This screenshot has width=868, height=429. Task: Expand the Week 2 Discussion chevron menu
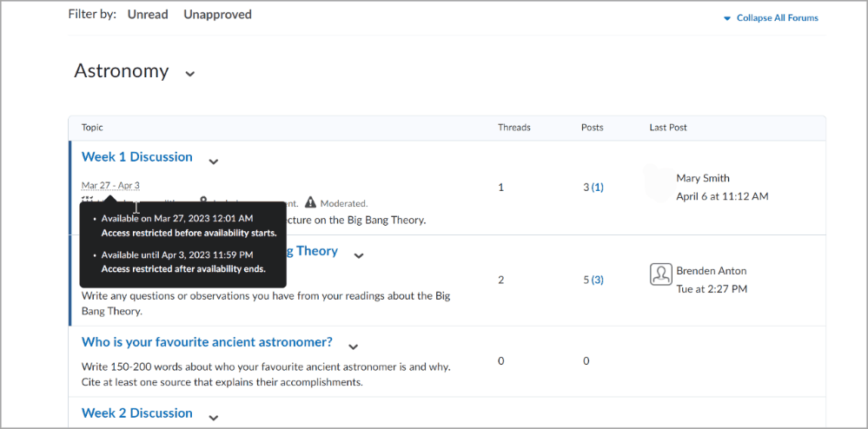213,418
